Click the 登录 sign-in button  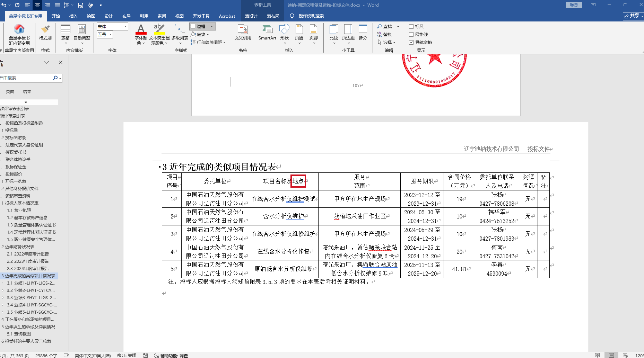[x=574, y=5]
